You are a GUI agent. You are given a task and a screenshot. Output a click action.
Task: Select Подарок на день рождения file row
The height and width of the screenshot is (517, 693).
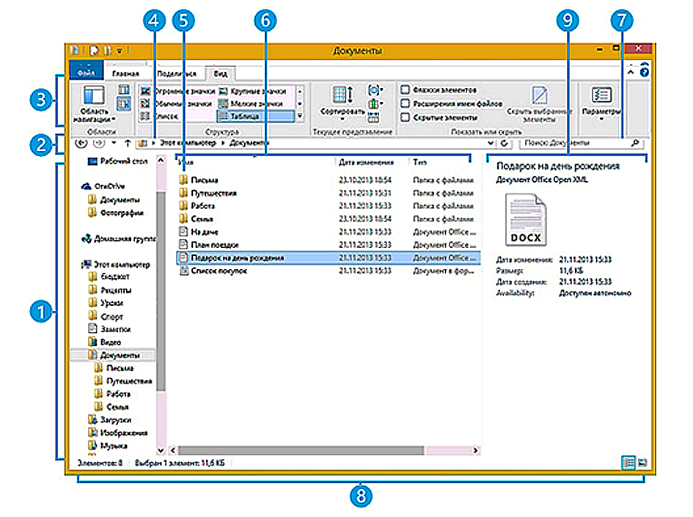click(328, 258)
